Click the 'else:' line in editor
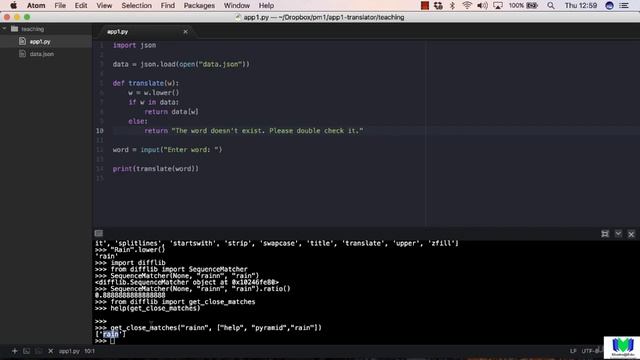This screenshot has height=360, width=640. point(138,121)
